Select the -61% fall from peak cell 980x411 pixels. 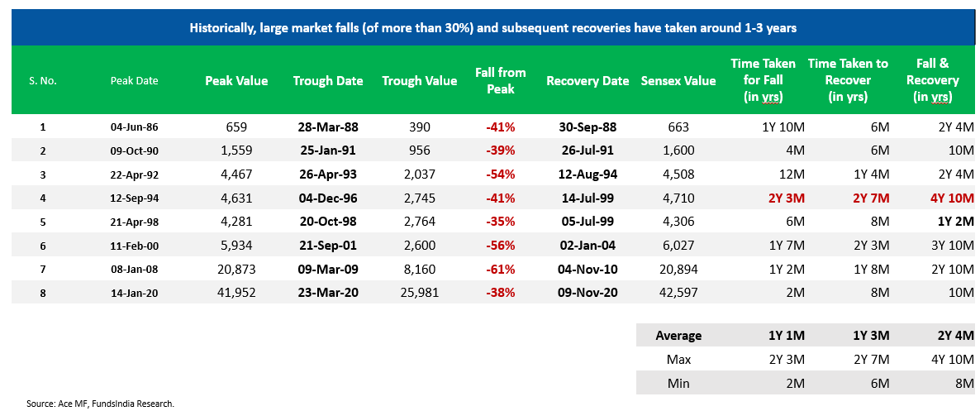(501, 269)
